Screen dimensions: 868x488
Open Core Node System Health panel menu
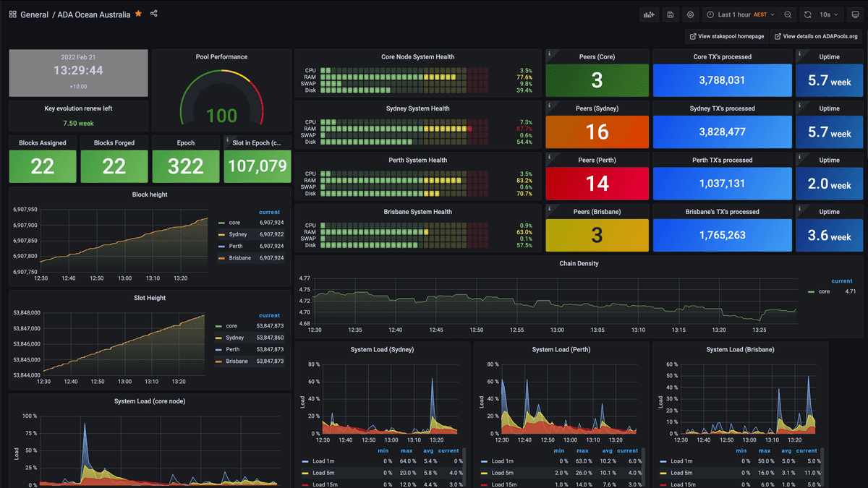click(418, 56)
